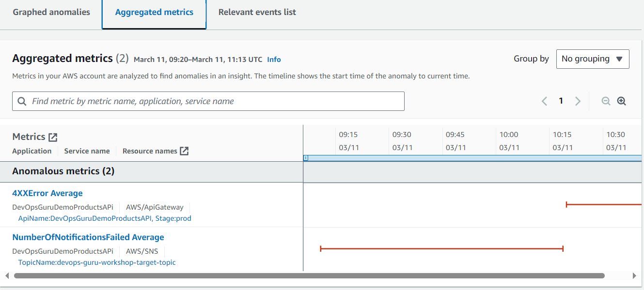Click the horizontal scrollbar left arrow
Screen dimensions: 644x290
click(x=7, y=275)
